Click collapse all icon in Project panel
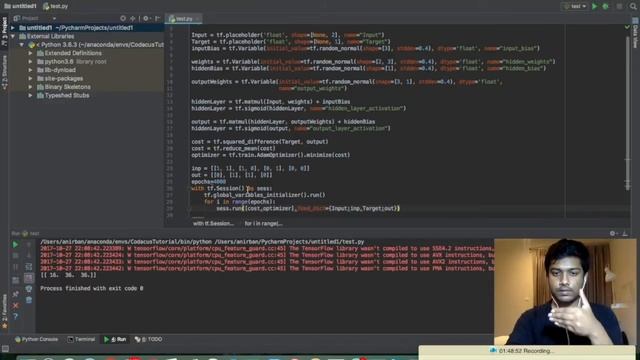Viewport: 640px width, 360px height. click(133, 18)
